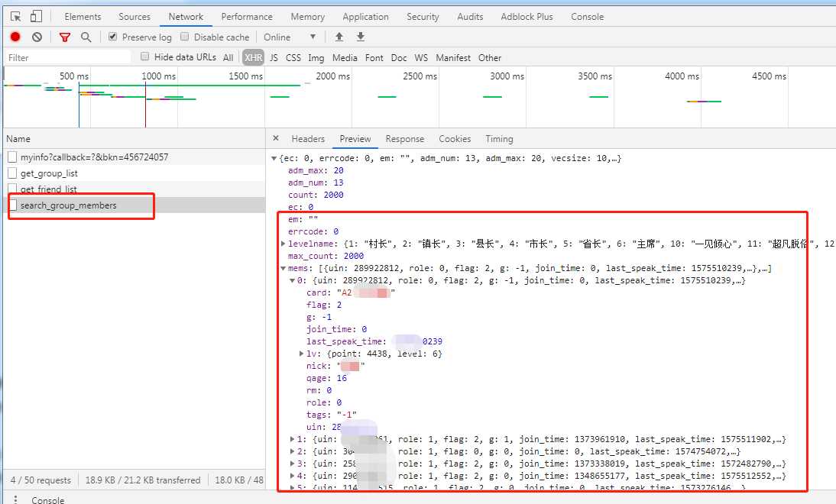
Task: Open network search with magnifier icon
Action: point(86,37)
